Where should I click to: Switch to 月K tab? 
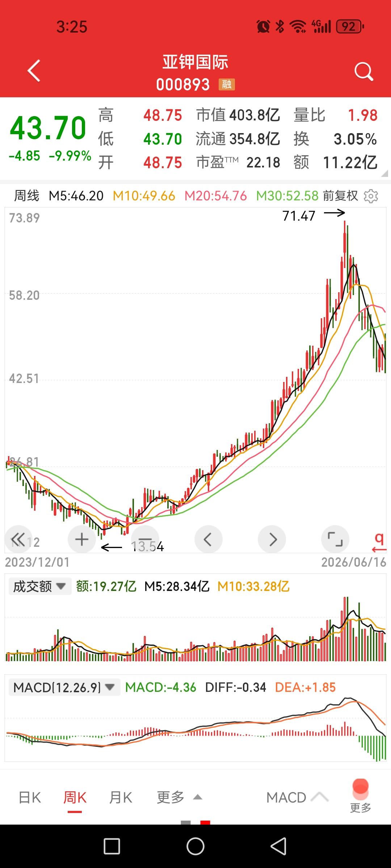click(x=121, y=797)
